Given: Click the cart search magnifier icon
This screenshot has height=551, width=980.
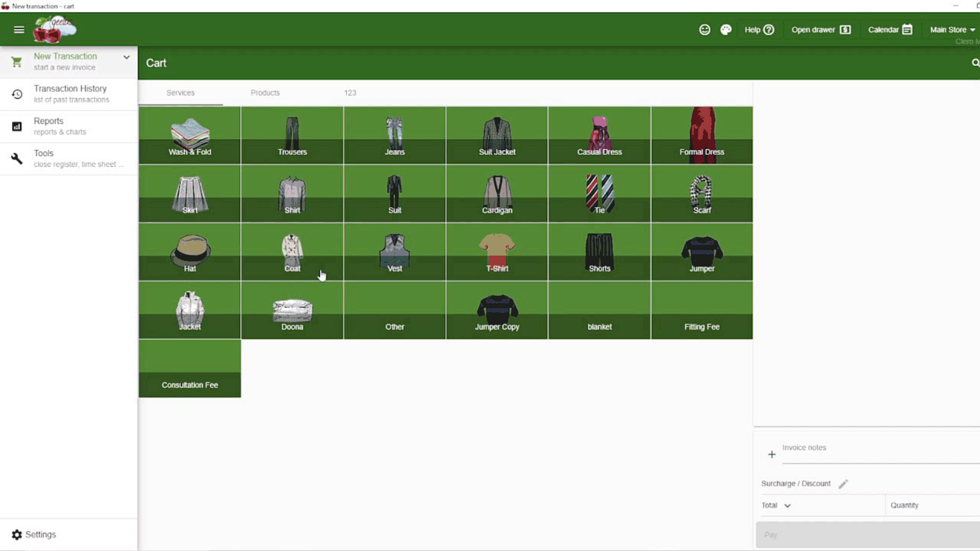Looking at the screenshot, I should click(975, 63).
